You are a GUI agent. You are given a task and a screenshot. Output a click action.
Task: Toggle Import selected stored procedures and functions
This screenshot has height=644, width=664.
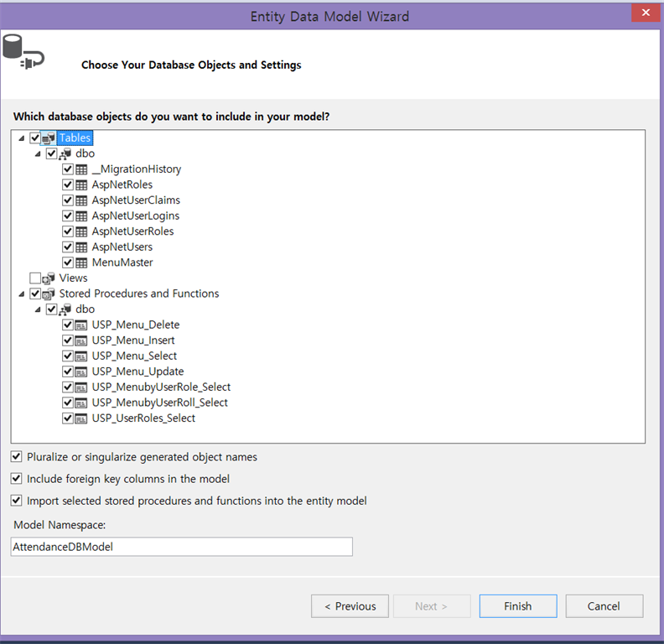coord(16,501)
